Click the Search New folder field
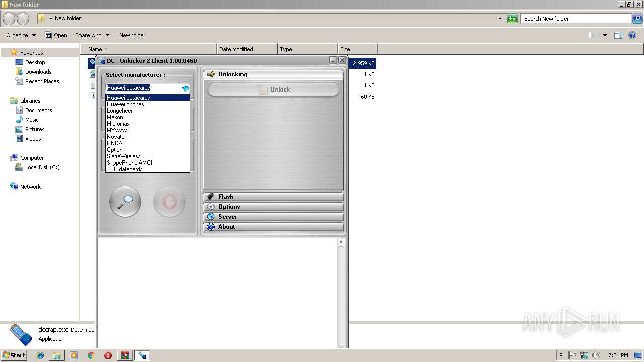 pos(577,19)
